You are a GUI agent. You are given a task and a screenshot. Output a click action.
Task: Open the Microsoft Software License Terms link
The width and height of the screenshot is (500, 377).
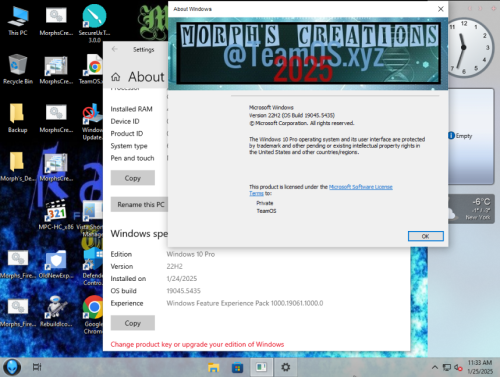(x=321, y=190)
